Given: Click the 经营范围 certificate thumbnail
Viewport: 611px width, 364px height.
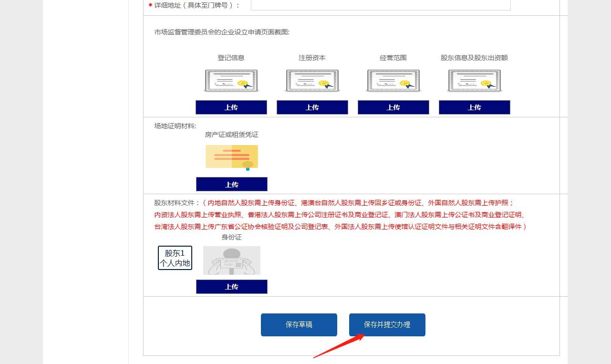Looking at the screenshot, I should (x=394, y=81).
